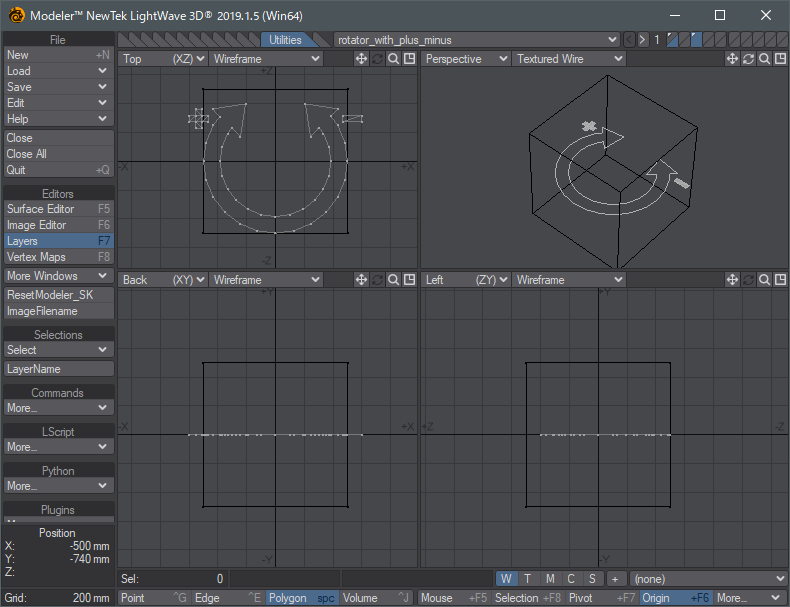Maximize the Back viewport
The image size is (790, 607).
409,280
